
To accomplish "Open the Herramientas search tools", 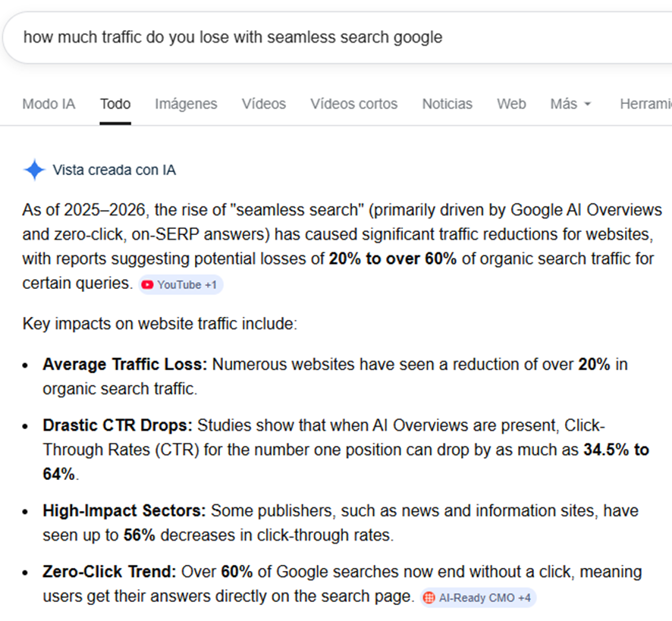I will pos(646,104).
